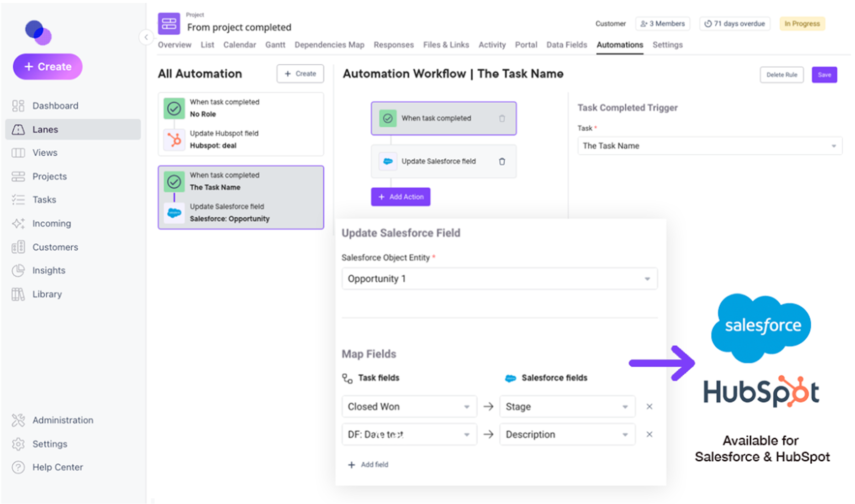Viewport: 855px width, 504px height.
Task: Click the Add Action button
Action: [401, 197]
